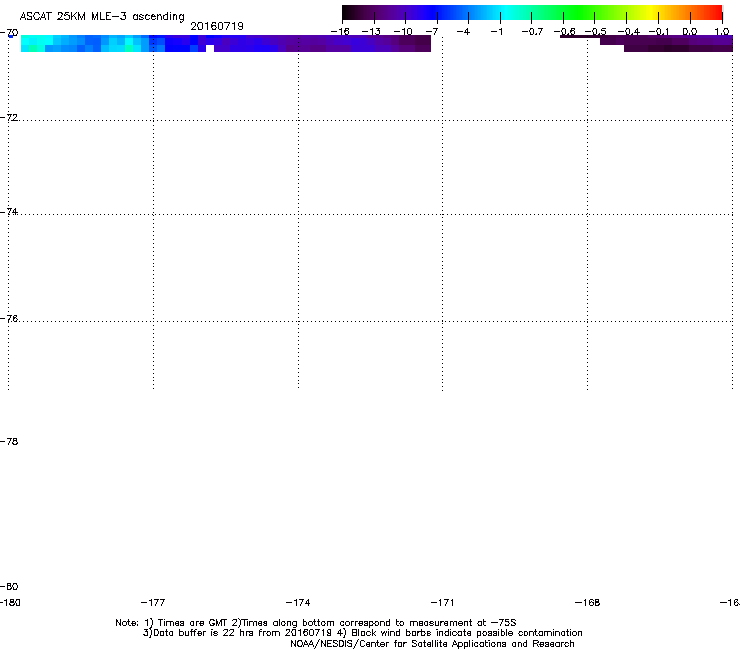The width and height of the screenshot is (740, 650).
Task: Click the -168 longitude label
Action: [587, 602]
